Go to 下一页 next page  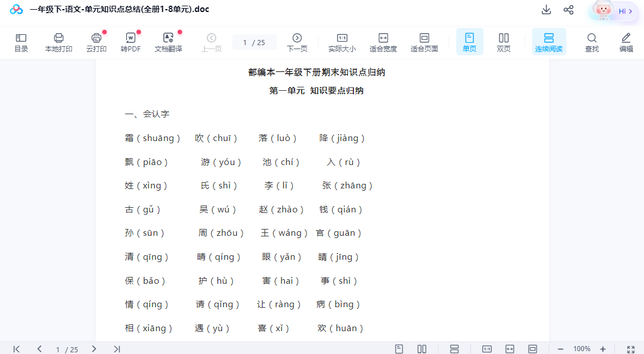(x=297, y=42)
